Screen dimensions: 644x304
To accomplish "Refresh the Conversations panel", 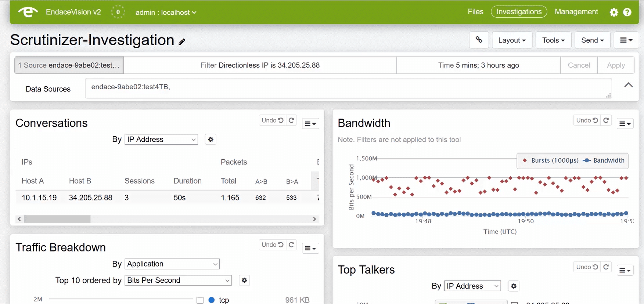I will tap(291, 120).
